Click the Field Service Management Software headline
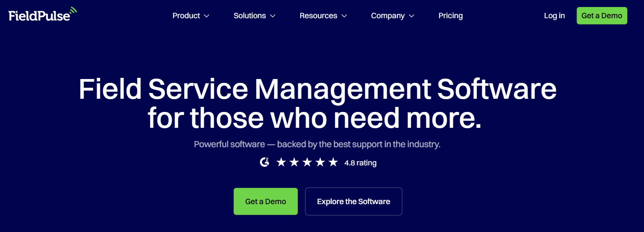Viewport: 644px width, 232px height. [318, 103]
